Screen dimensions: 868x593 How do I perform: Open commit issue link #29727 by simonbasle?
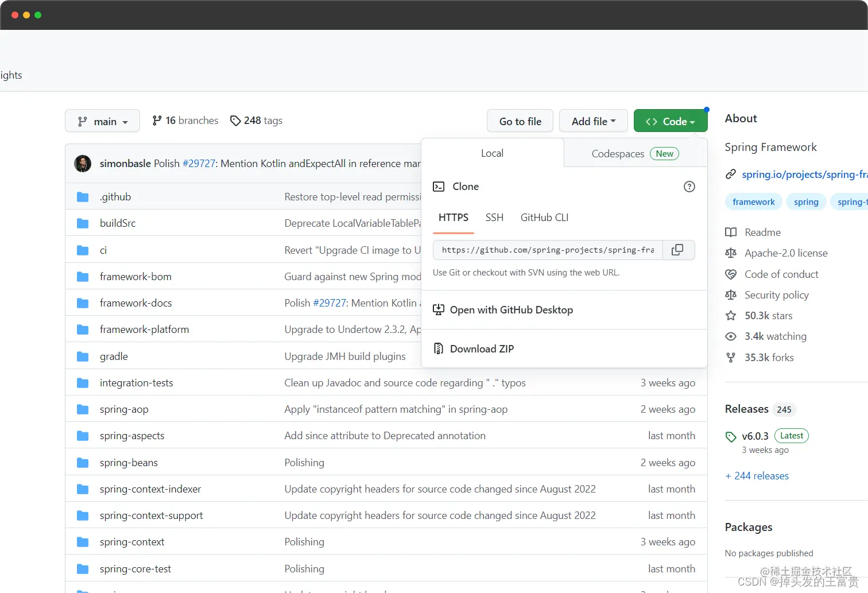[x=199, y=164]
